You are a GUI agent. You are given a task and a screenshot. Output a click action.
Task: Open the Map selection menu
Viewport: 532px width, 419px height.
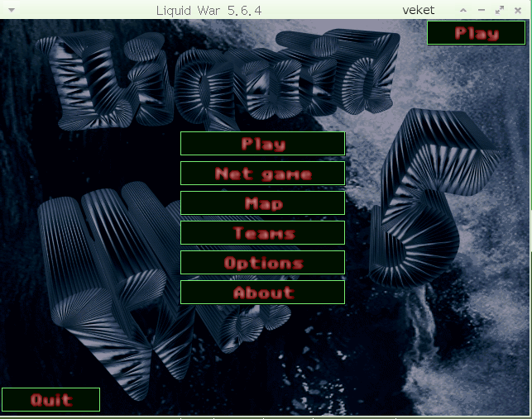pos(262,203)
